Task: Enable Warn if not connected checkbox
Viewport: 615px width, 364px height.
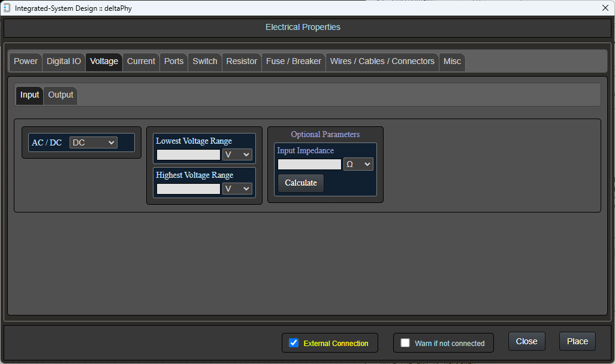Action: coord(405,343)
